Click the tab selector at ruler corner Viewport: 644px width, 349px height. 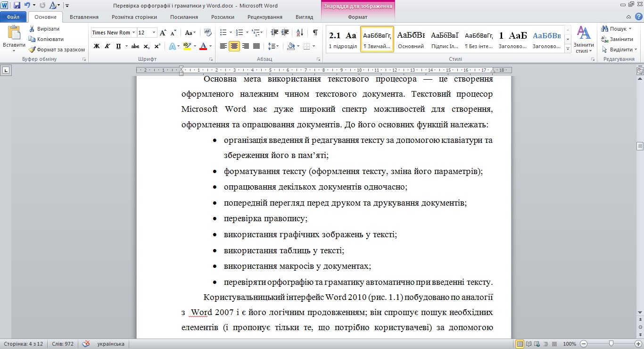[x=6, y=71]
